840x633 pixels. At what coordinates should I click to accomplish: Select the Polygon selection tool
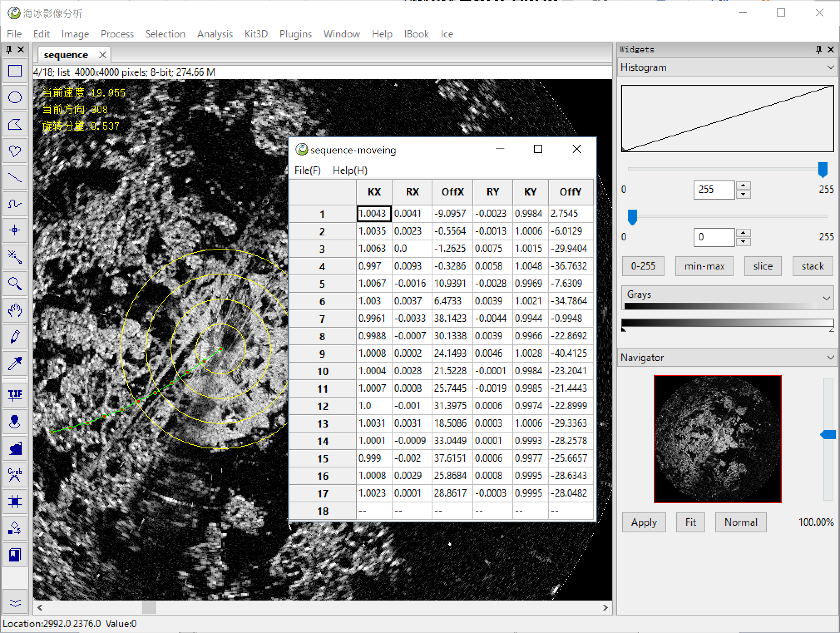[15, 124]
